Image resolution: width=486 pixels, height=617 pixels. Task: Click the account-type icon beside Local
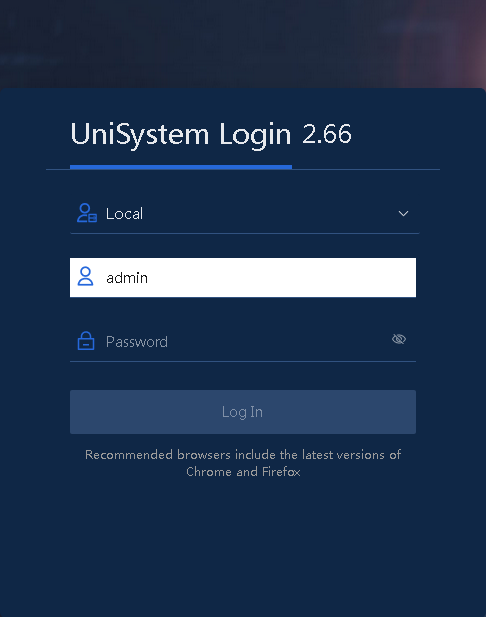(x=87, y=213)
